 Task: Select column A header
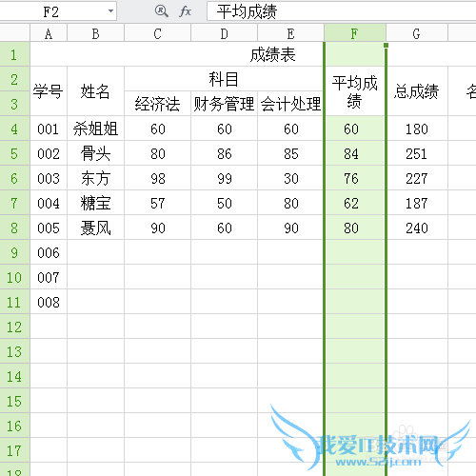click(49, 33)
